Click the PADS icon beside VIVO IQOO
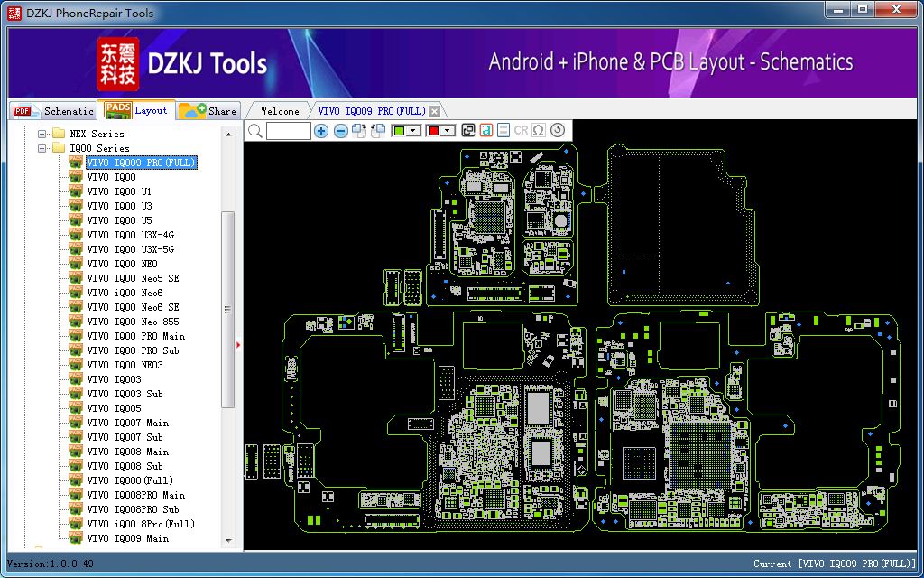924x578 pixels. (76, 177)
